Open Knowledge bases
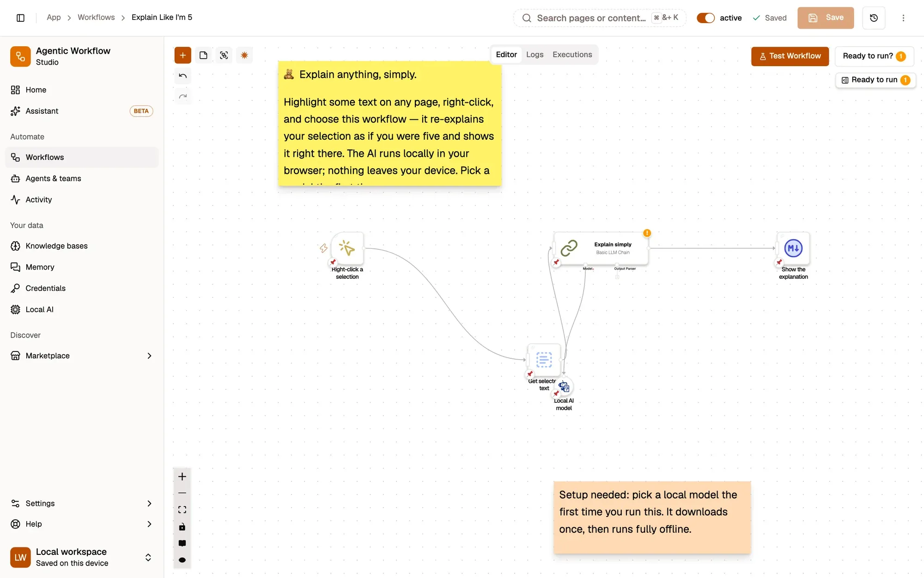The image size is (924, 578). pos(82,246)
